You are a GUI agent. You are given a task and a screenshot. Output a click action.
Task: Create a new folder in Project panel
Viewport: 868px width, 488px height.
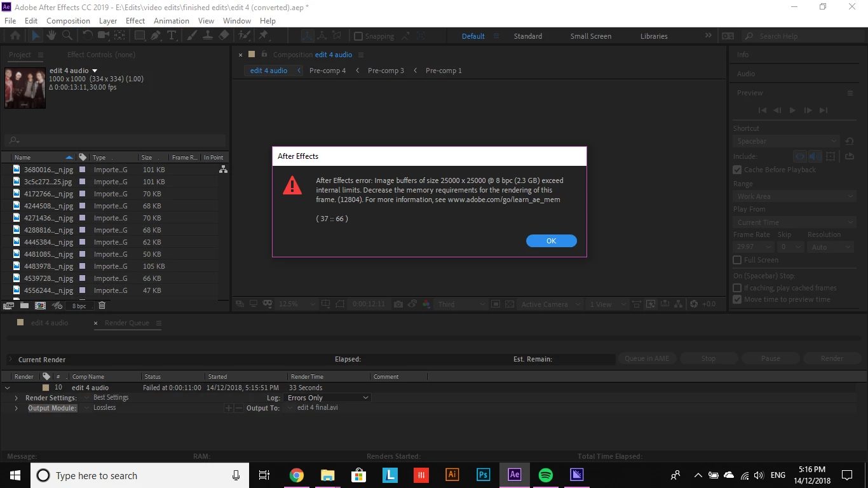(x=24, y=306)
